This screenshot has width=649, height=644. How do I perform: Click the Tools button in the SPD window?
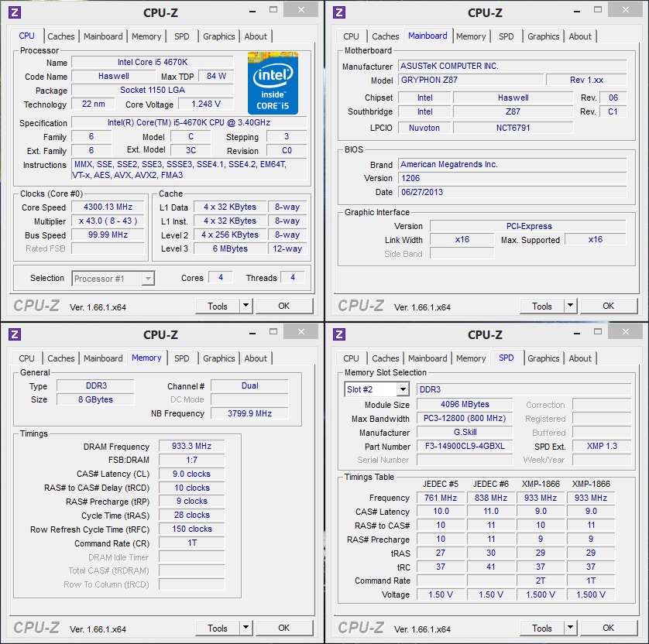point(542,628)
